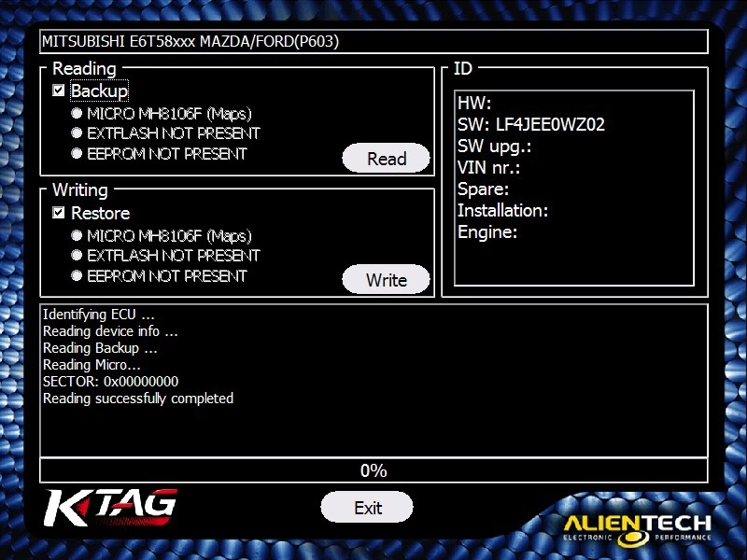747x560 pixels.
Task: Click the HW: line in ID box
Action: 474,103
